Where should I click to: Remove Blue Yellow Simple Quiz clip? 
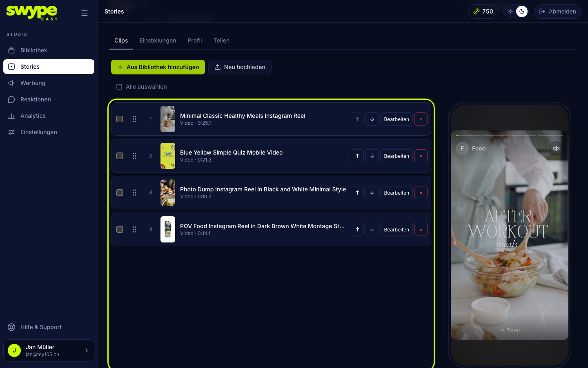tap(421, 156)
